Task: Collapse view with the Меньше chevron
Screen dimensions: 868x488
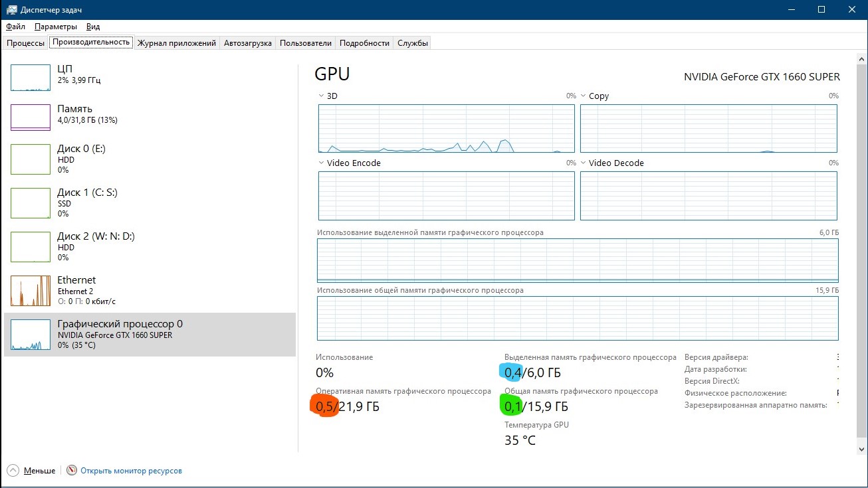Action: coord(13,470)
